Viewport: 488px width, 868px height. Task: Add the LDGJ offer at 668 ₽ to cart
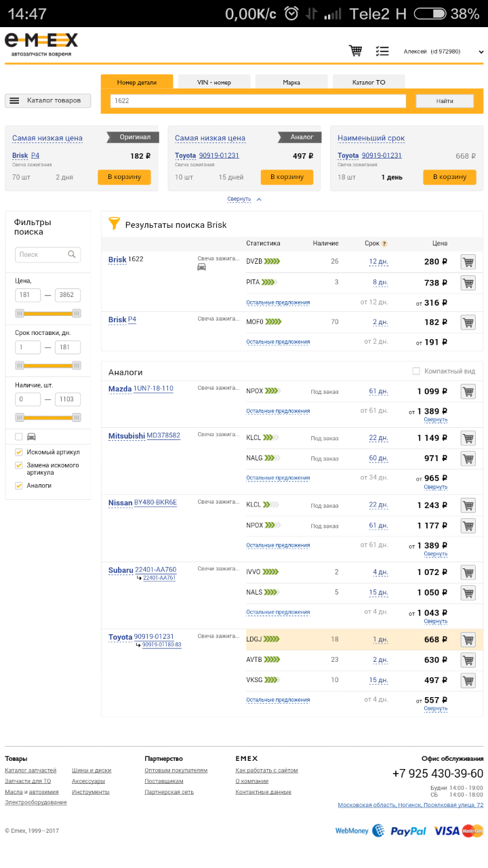click(468, 639)
